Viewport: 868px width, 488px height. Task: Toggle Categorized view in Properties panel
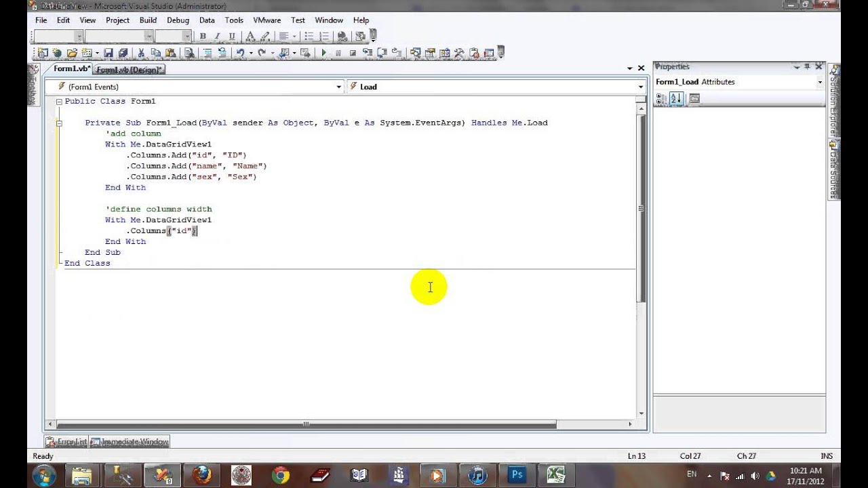(x=661, y=98)
